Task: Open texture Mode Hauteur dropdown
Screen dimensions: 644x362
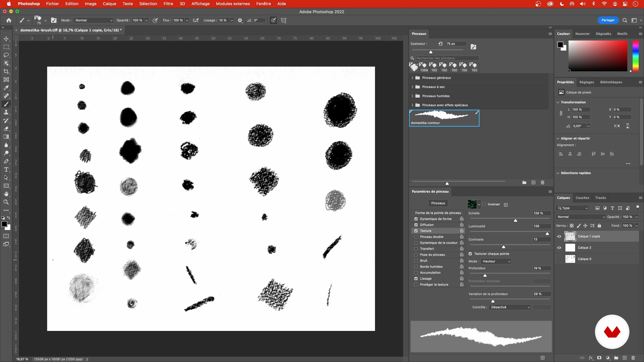Action: click(496, 261)
